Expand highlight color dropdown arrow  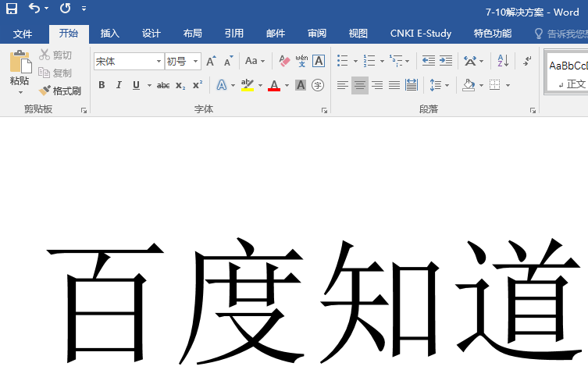pyautogui.click(x=260, y=85)
